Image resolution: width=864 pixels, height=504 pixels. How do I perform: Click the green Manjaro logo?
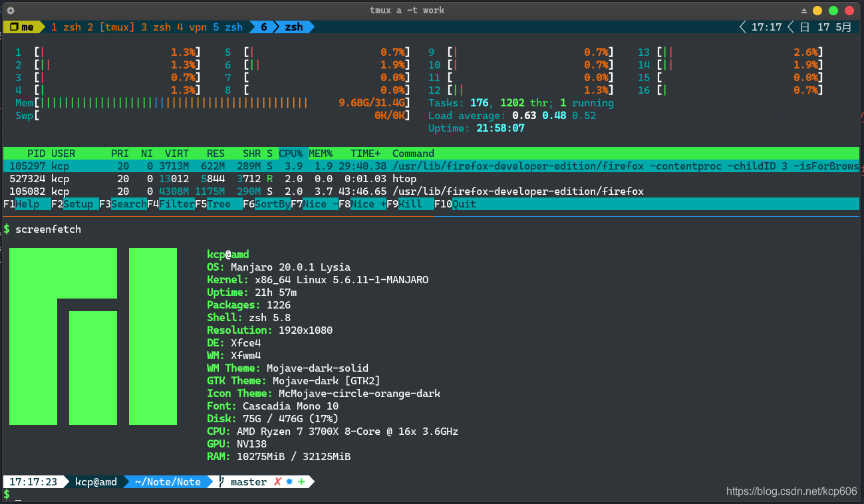tap(93, 336)
